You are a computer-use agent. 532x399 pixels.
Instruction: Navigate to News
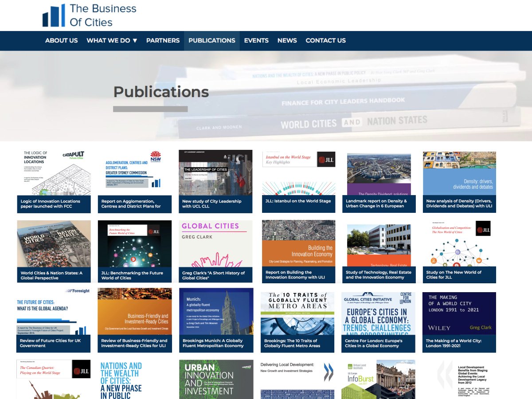tap(287, 40)
